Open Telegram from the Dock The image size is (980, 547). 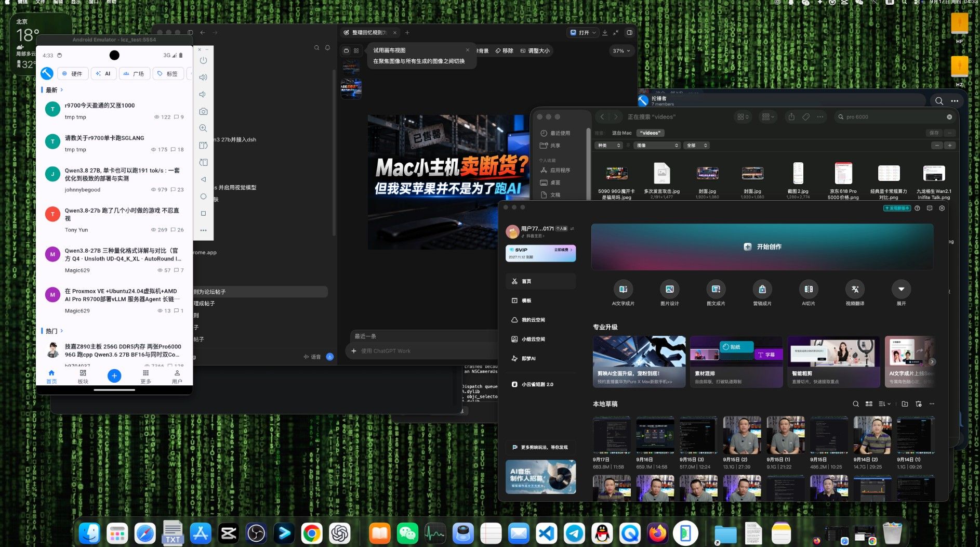(x=574, y=533)
